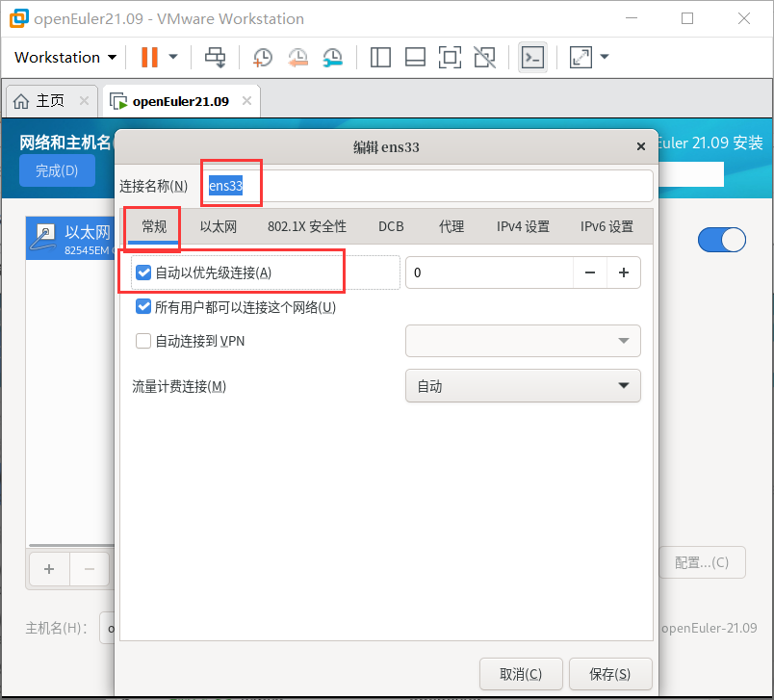Open the Workstation menu
The image size is (774, 700).
(x=65, y=57)
